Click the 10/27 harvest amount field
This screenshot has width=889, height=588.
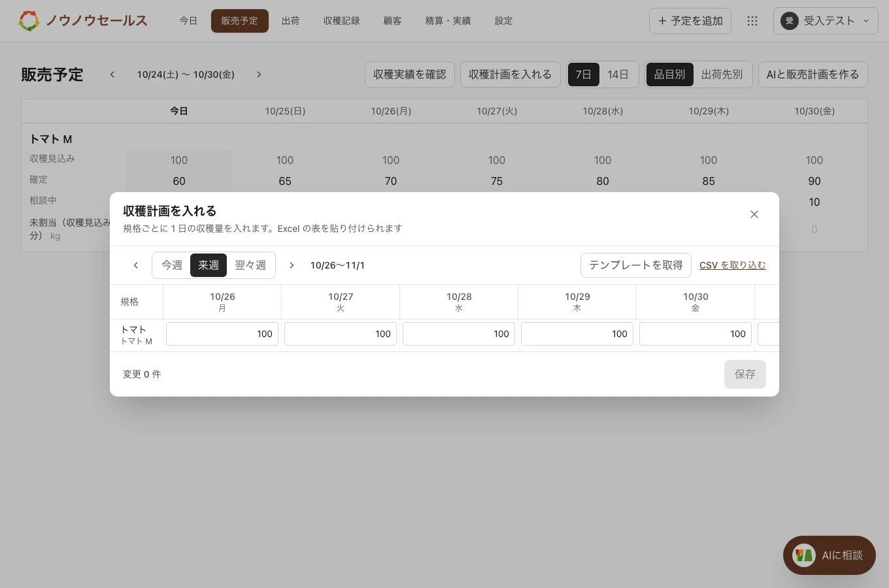coord(341,334)
